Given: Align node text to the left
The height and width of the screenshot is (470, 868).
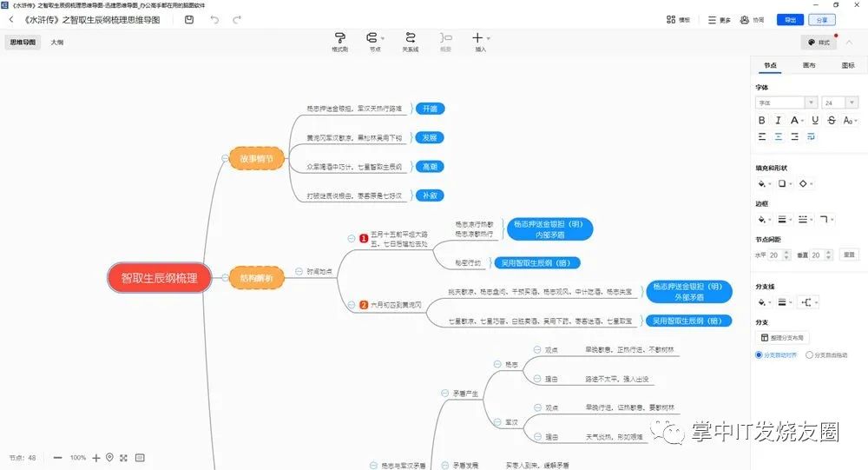Looking at the screenshot, I should (x=762, y=136).
